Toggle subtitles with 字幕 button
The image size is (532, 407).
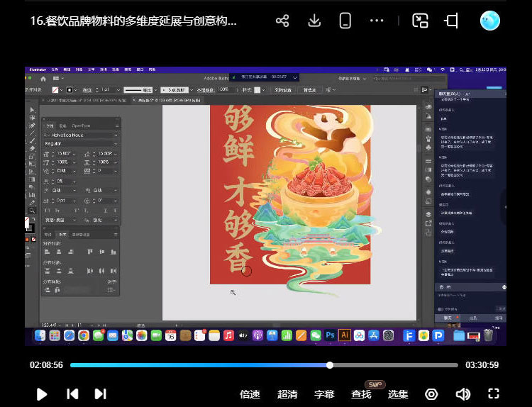coord(324,394)
